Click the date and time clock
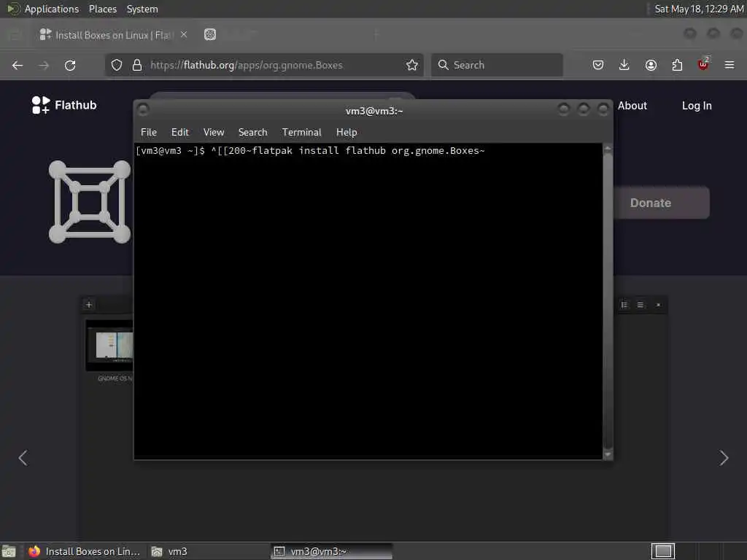The width and height of the screenshot is (747, 560). point(698,9)
